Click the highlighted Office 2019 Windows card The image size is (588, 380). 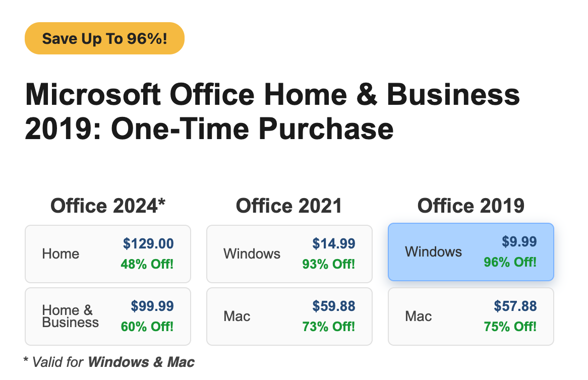click(471, 251)
